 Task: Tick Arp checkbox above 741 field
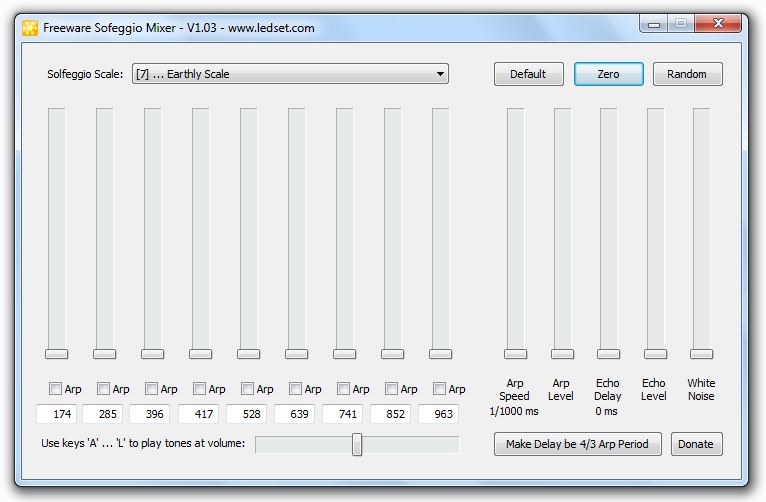point(344,389)
